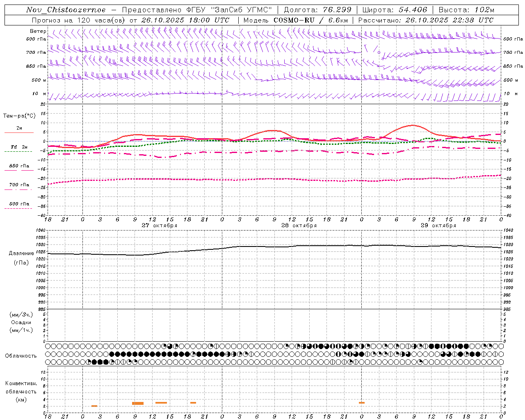The height and width of the screenshot is (420, 525).
Task: Click the '(мм/1ч.)' precipitation unit label
Action: coord(21,330)
